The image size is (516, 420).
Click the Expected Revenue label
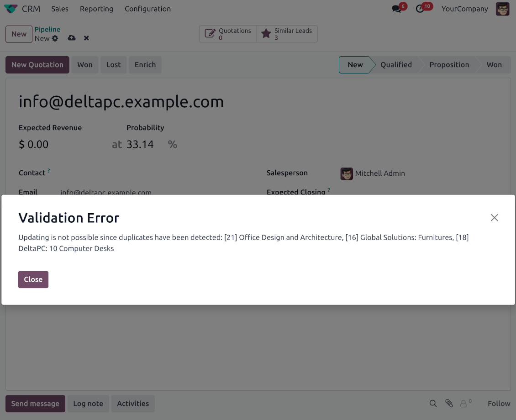tap(50, 128)
